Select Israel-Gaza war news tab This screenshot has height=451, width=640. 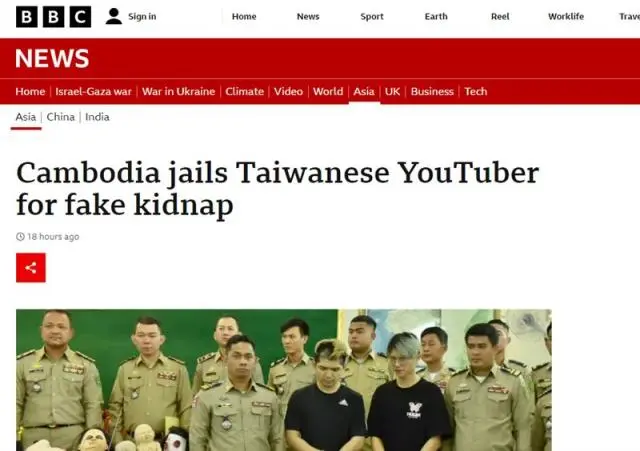coord(93,91)
